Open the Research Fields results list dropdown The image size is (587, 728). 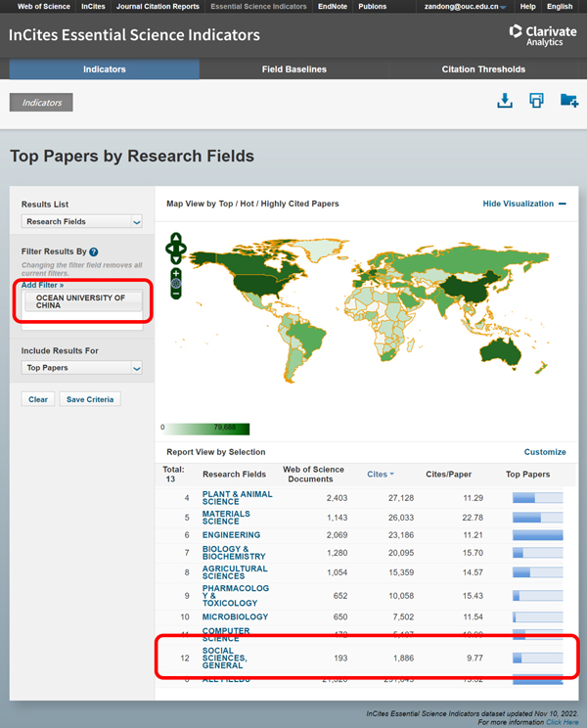tap(81, 221)
